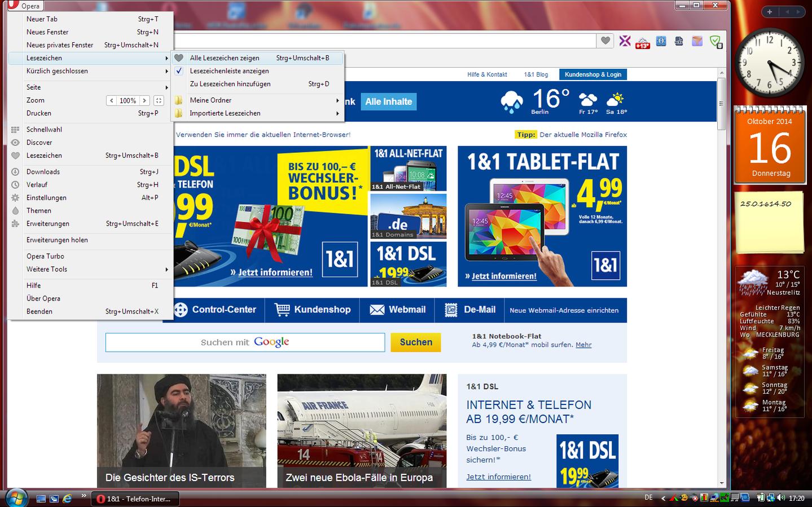Click the Google search input field
This screenshot has width=812, height=507.
tap(245, 342)
